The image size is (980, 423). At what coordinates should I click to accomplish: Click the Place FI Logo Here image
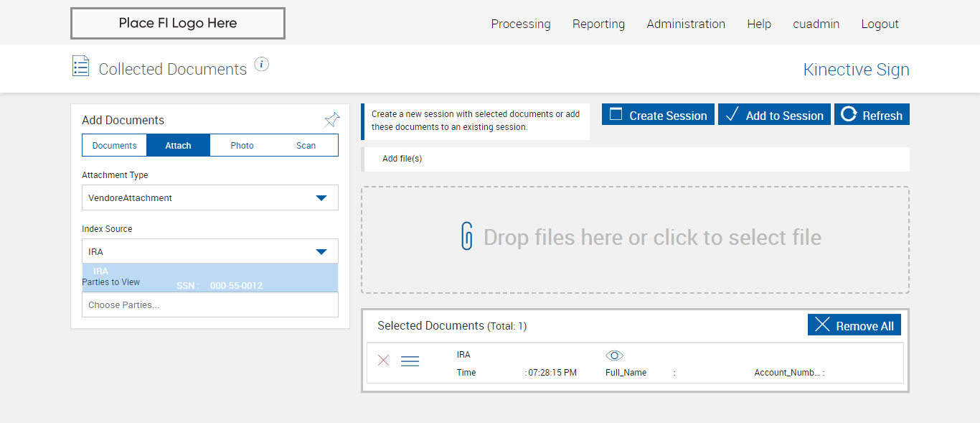[x=178, y=24]
